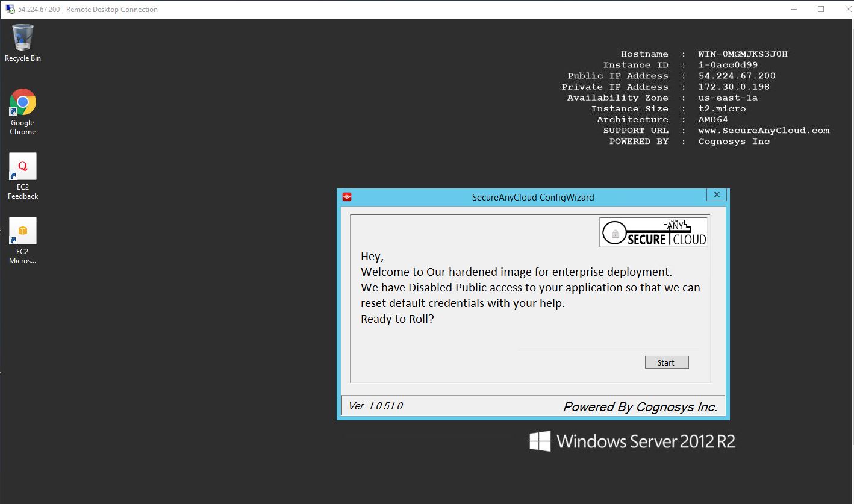Click the Ver. 1.0.51.0 version label
The width and height of the screenshot is (854, 504).
tap(376, 406)
